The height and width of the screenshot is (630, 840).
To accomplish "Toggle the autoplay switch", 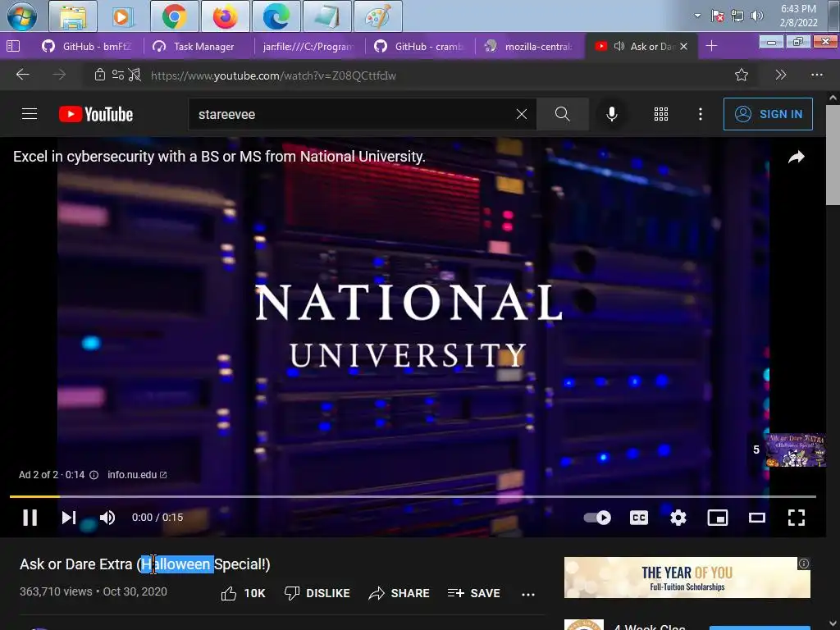I will tap(597, 518).
